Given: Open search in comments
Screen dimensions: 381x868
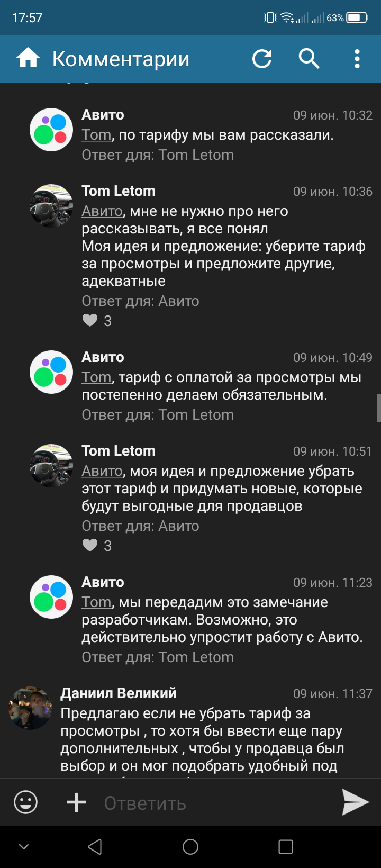Looking at the screenshot, I should [x=309, y=59].
